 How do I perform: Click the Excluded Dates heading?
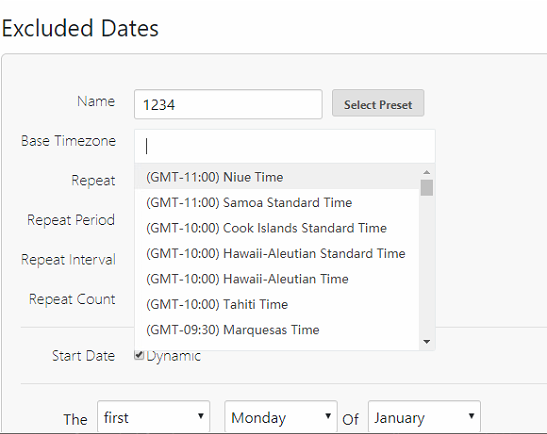tap(80, 28)
